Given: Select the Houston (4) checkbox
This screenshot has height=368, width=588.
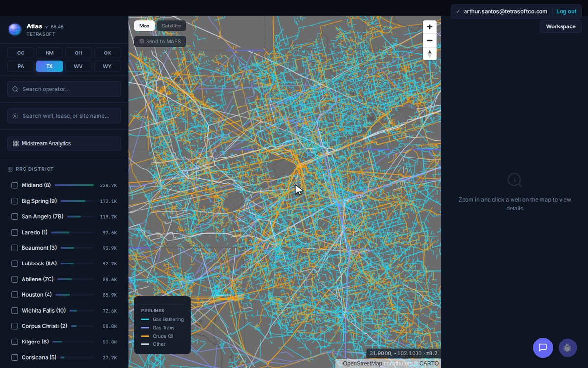Looking at the screenshot, I should pyautogui.click(x=15, y=295).
